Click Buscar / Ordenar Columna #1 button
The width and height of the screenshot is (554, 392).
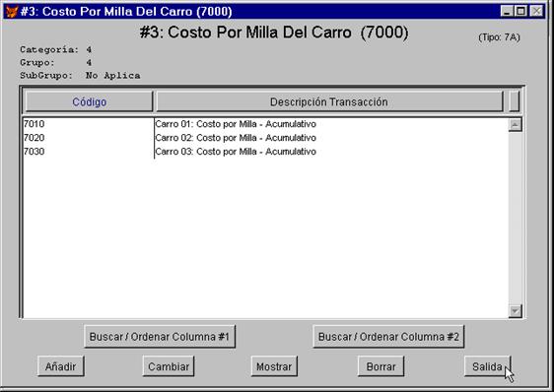(x=160, y=337)
